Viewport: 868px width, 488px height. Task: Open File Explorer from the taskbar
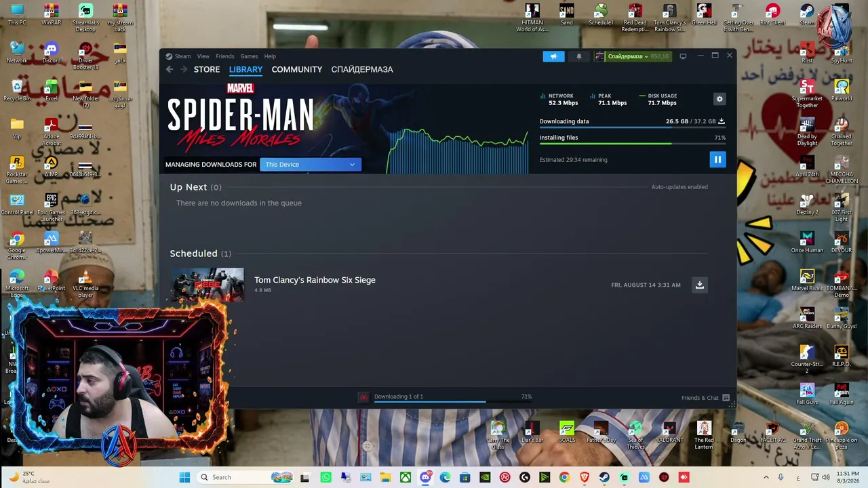click(385, 477)
